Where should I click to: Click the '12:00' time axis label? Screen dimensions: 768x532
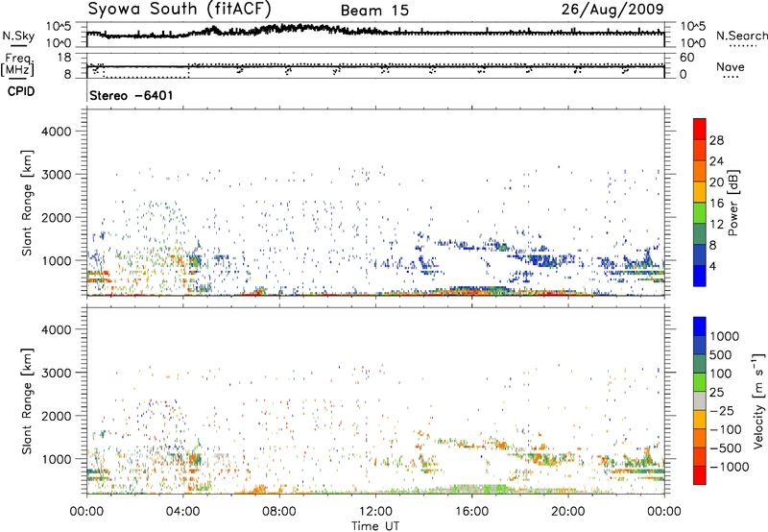click(375, 512)
